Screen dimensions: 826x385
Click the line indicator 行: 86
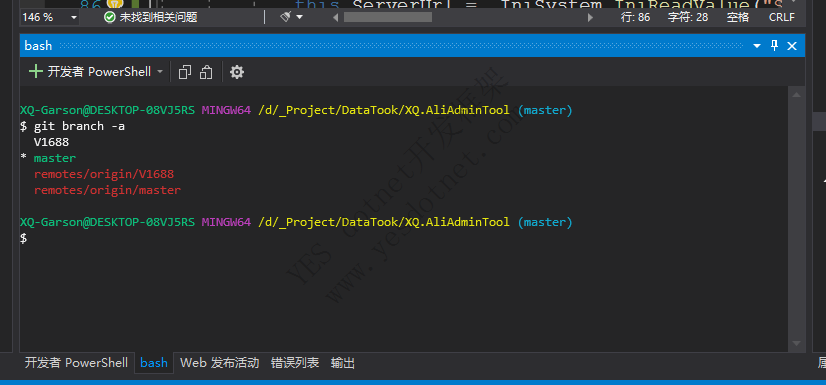[x=635, y=17]
